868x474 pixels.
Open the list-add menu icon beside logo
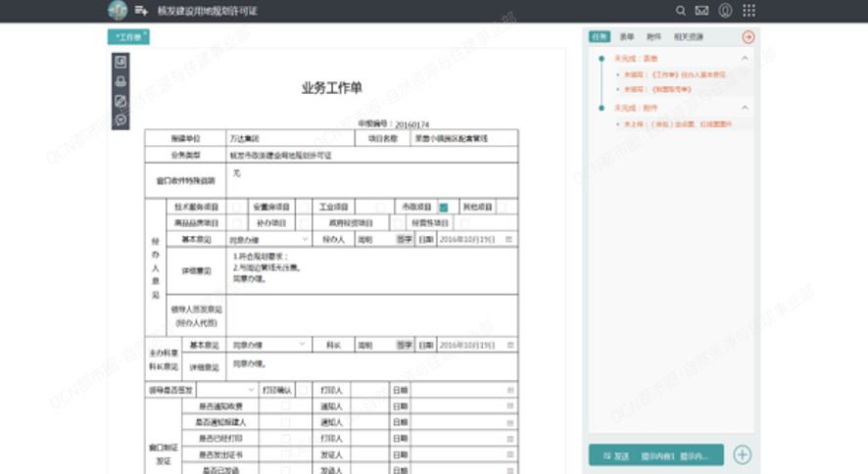pyautogui.click(x=141, y=11)
